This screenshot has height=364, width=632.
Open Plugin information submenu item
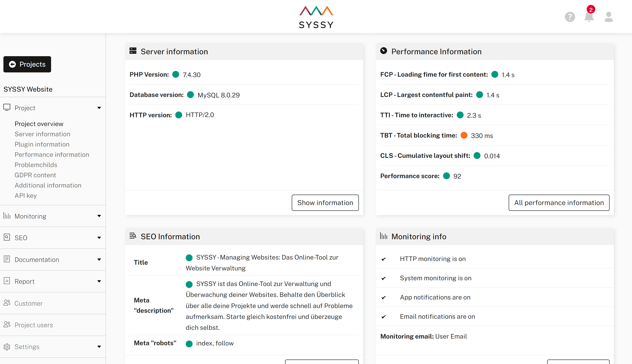(x=42, y=144)
